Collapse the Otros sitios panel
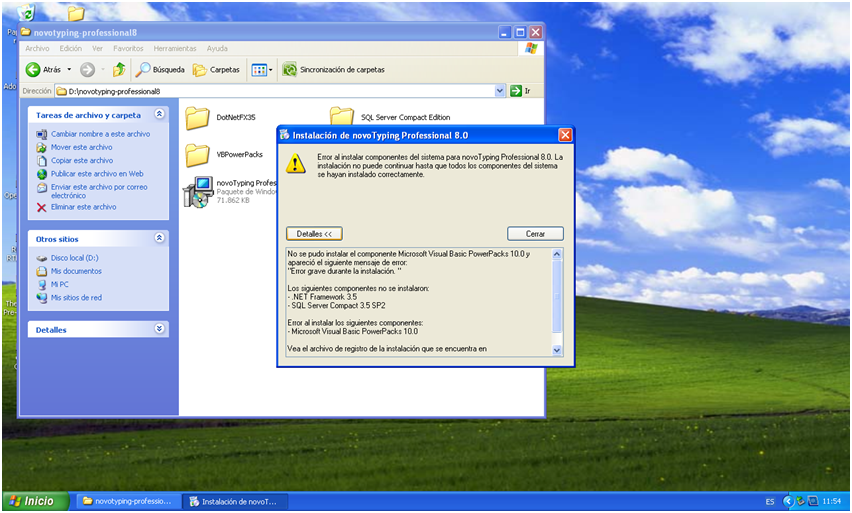Screen dimensions: 852x513 pos(159,237)
